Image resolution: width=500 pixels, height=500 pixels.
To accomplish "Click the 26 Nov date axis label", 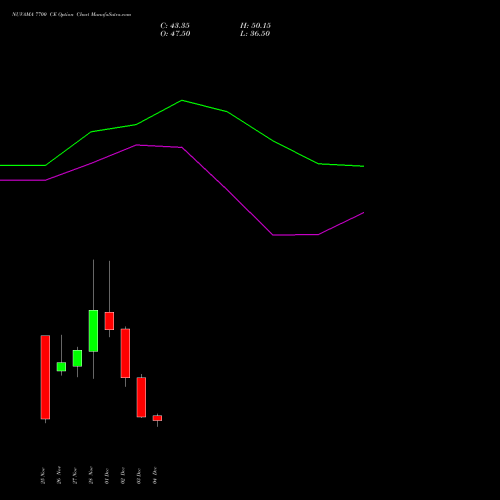I will [x=59, y=475].
